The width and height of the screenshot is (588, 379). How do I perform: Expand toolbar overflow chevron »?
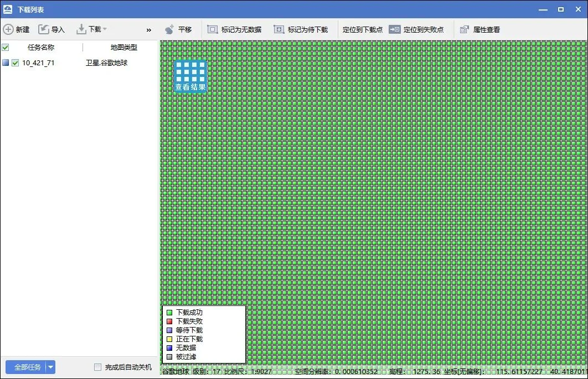point(149,30)
